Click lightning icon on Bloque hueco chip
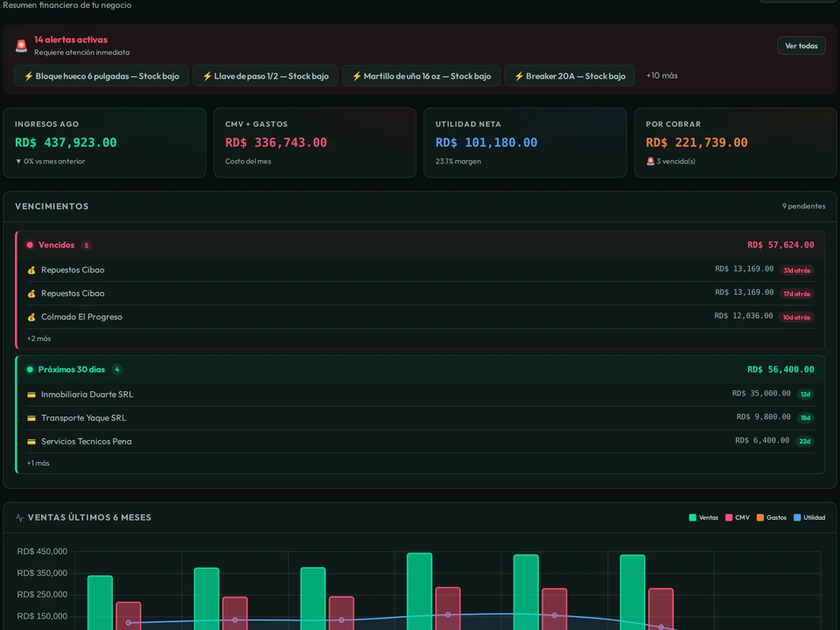 29,76
